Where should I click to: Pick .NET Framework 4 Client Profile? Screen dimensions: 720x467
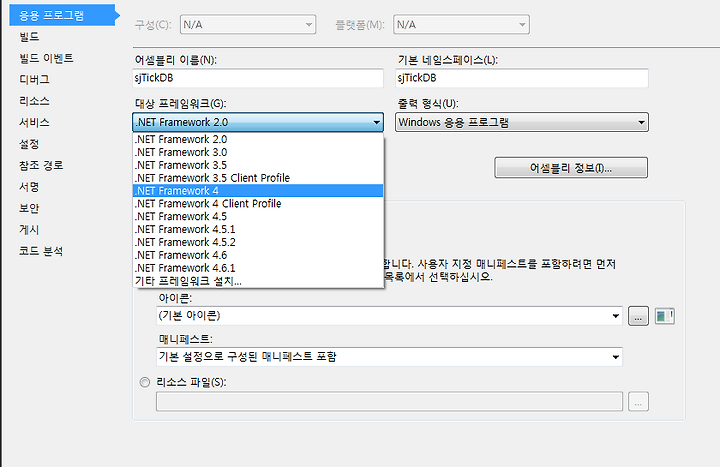258,203
